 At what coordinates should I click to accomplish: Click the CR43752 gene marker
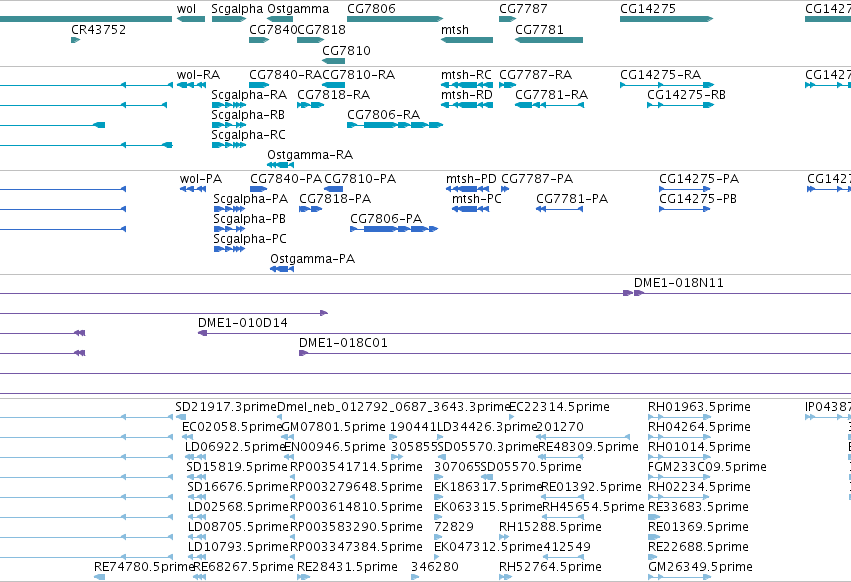tap(75, 40)
